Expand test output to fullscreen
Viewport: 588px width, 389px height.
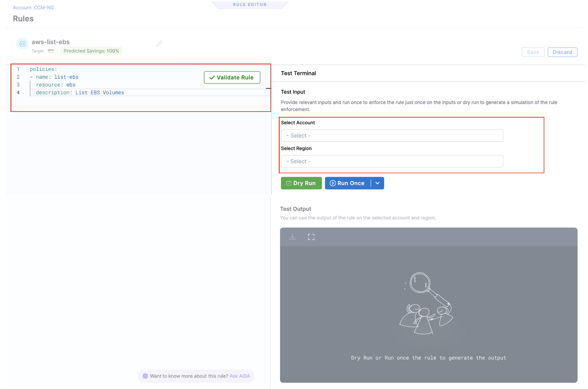[311, 237]
